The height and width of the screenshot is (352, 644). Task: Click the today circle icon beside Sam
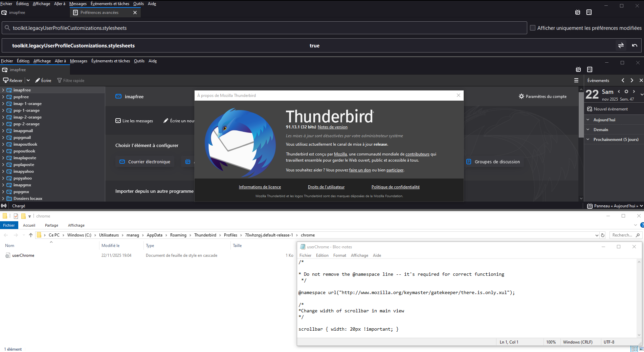tap(626, 91)
